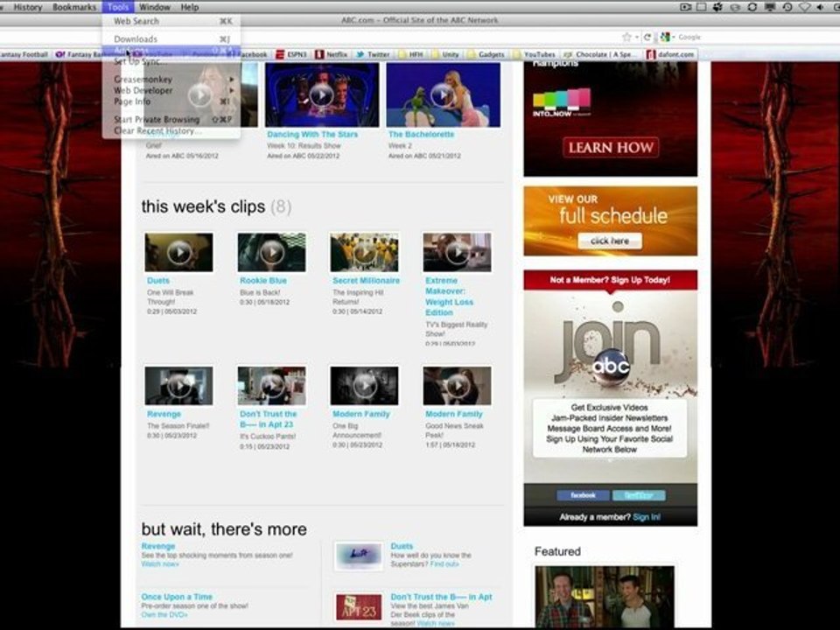Image resolution: width=840 pixels, height=630 pixels.
Task: Open the YouTubes bookmarks folder
Action: pyautogui.click(x=534, y=54)
